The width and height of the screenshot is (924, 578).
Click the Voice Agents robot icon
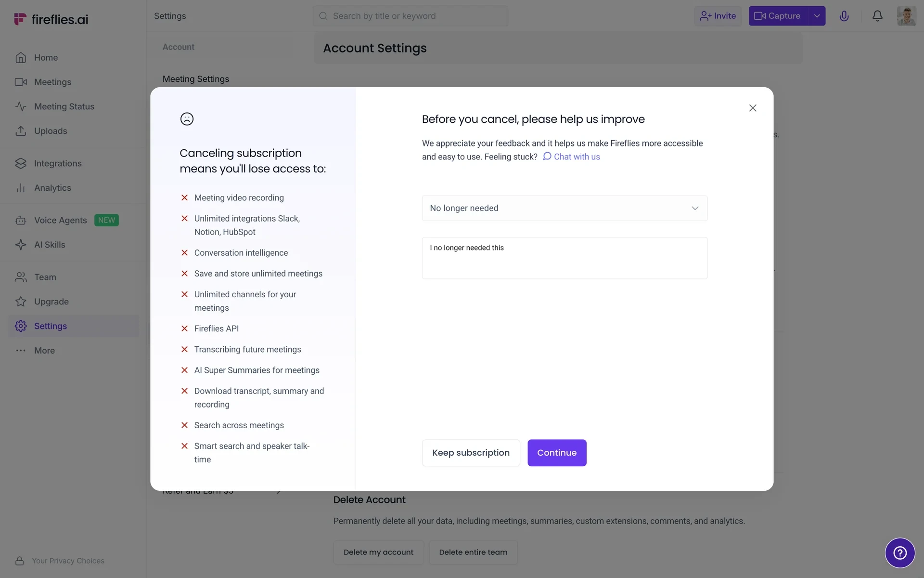click(21, 220)
